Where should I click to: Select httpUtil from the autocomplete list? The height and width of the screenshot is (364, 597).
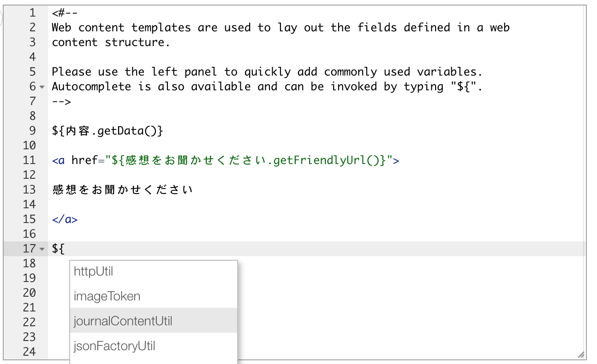[x=93, y=271]
